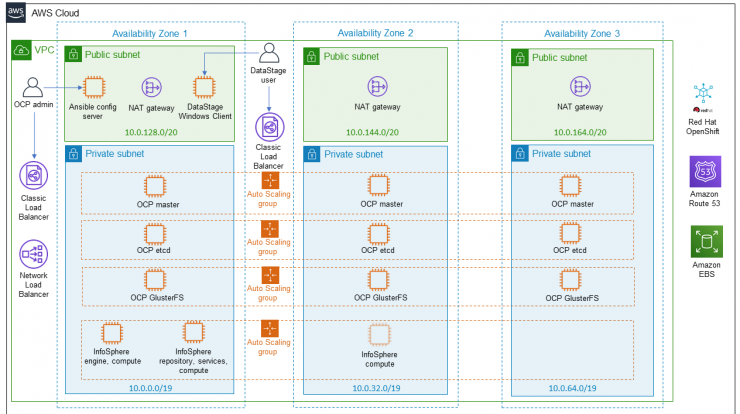Click the Amazon EBS icon

coord(706,241)
